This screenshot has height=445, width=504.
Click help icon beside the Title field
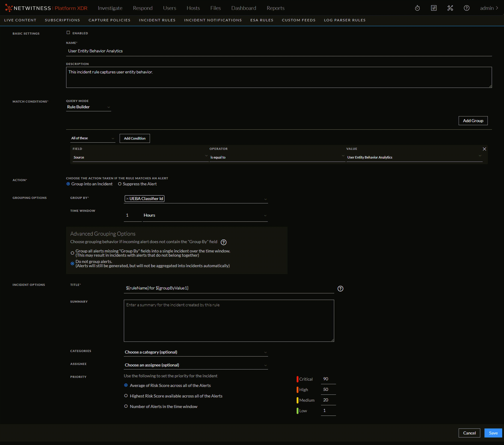pyautogui.click(x=340, y=289)
